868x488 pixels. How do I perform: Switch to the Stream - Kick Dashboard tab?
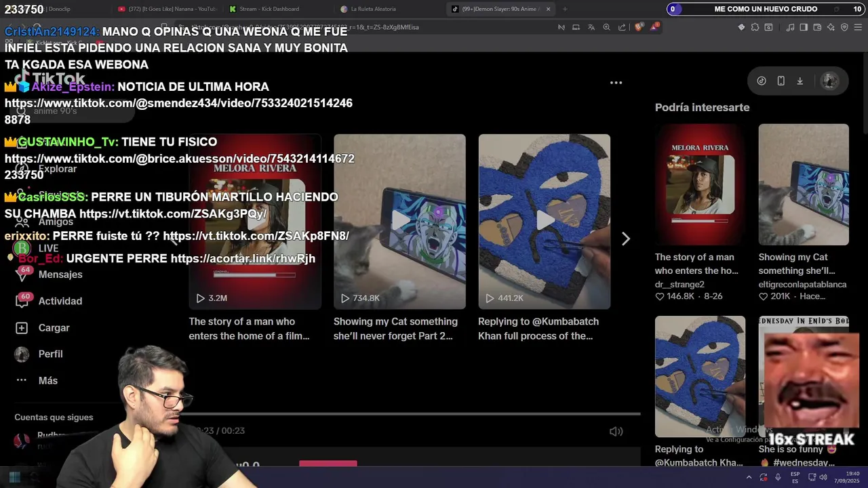pyautogui.click(x=269, y=9)
